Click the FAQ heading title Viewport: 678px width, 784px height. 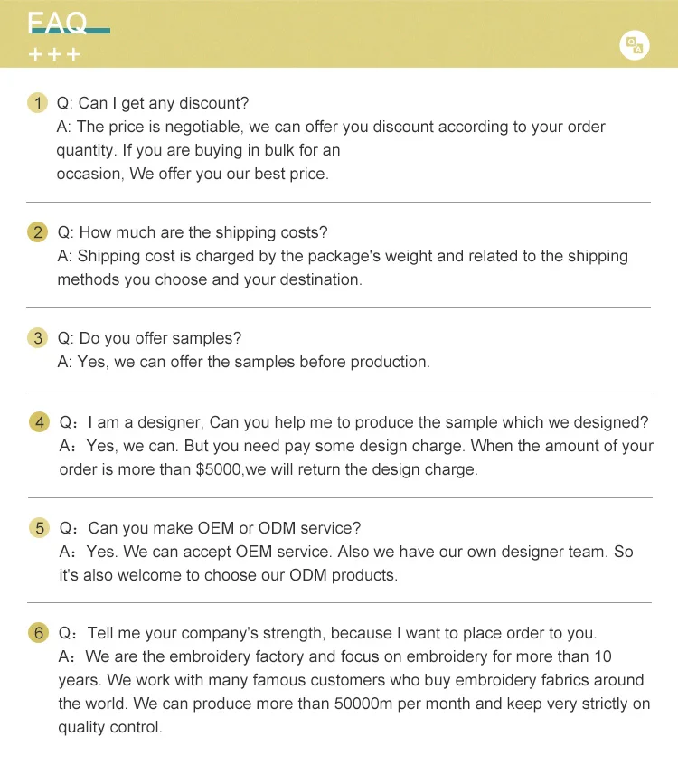(x=57, y=23)
